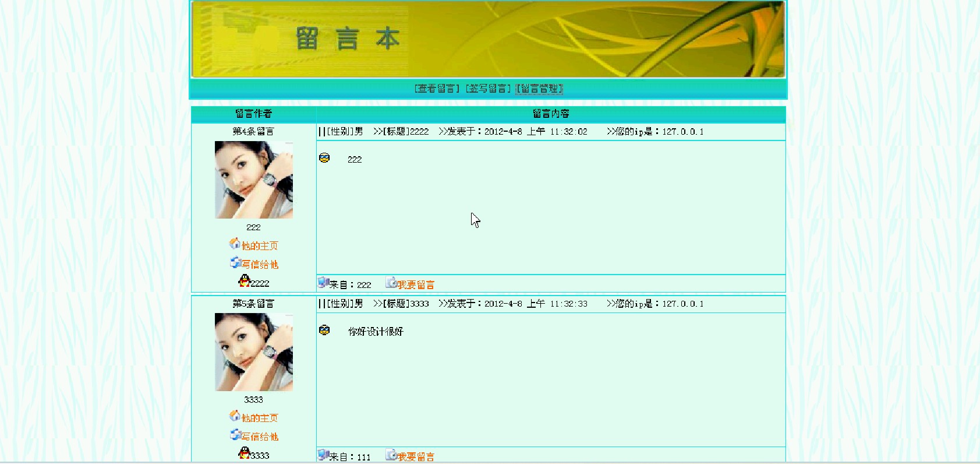Click avatar photo of message 5 author
Viewport: 980px width, 464px height.
pyautogui.click(x=253, y=352)
